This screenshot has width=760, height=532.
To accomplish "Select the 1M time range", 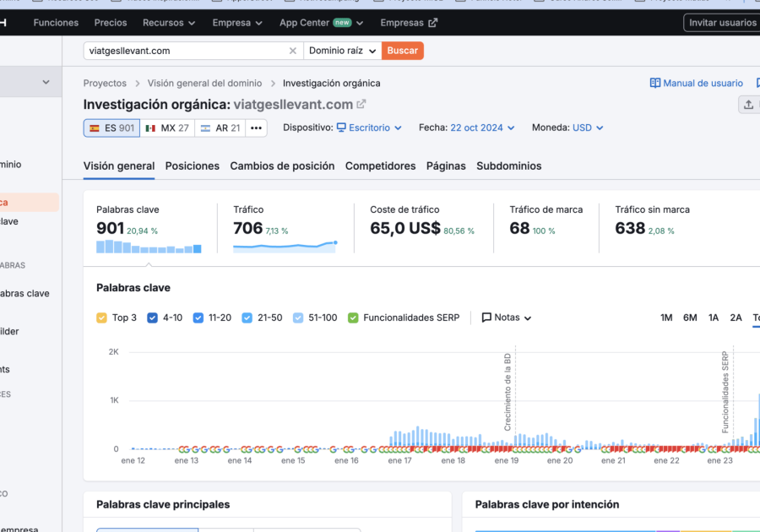I will tap(666, 318).
